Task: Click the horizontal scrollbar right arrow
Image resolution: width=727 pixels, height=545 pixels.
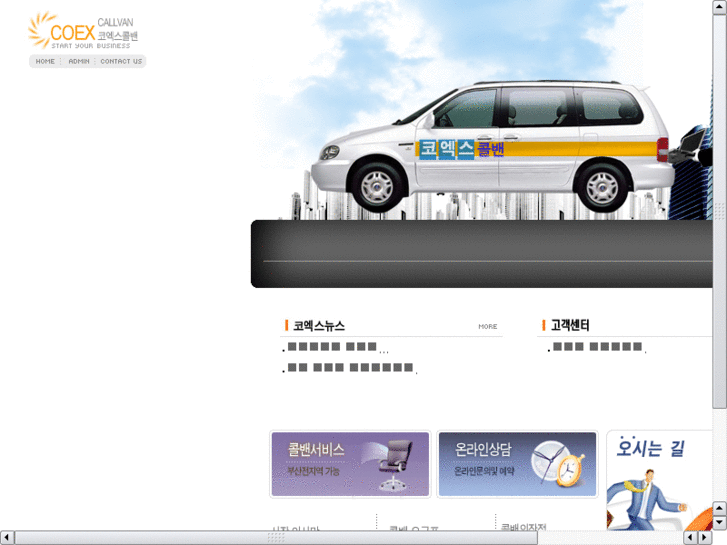Action: (705, 538)
